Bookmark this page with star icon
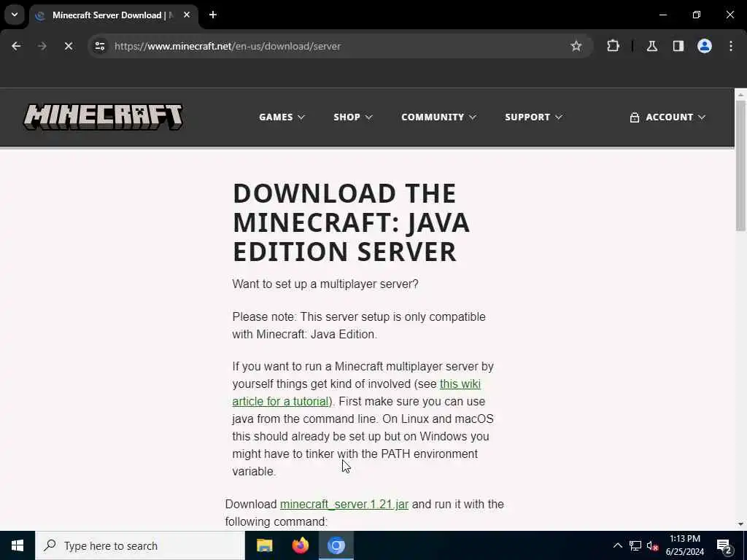This screenshot has height=560, width=747. tap(576, 46)
